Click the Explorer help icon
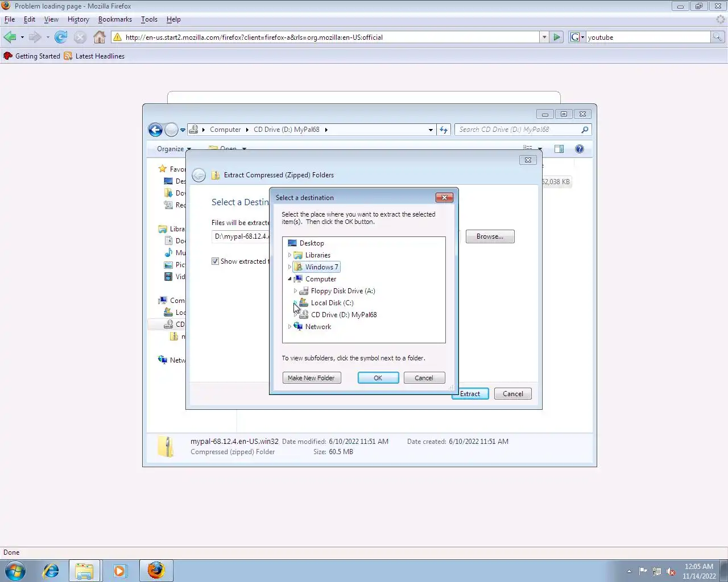The height and width of the screenshot is (582, 728). click(x=580, y=149)
